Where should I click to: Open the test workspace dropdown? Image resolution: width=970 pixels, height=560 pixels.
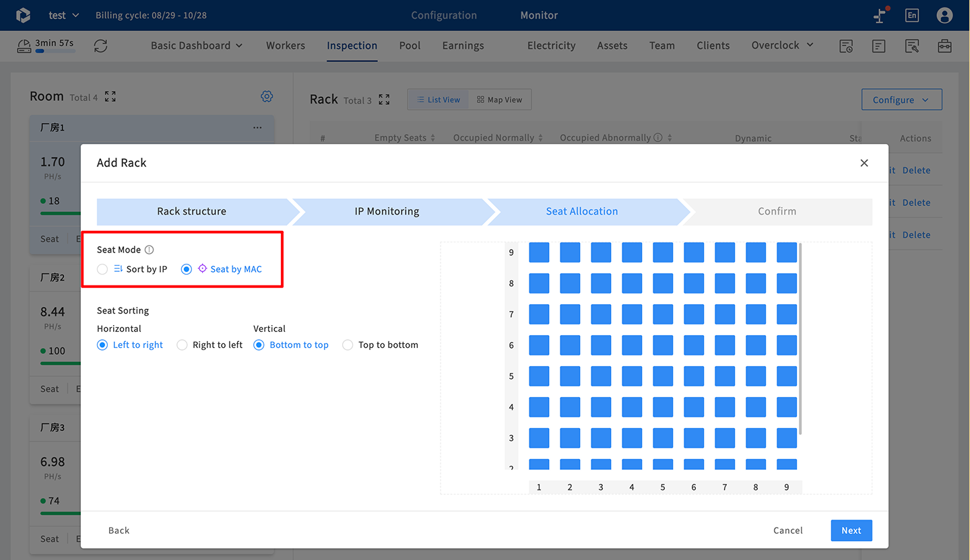pyautogui.click(x=64, y=15)
